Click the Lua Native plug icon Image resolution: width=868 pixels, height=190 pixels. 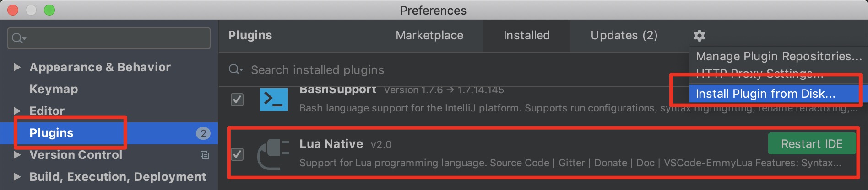click(x=273, y=154)
